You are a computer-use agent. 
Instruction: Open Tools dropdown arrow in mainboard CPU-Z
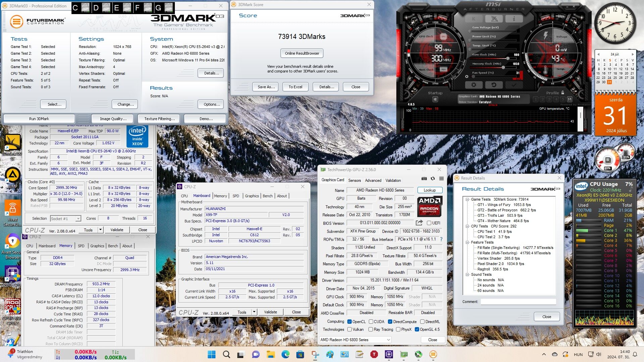tap(254, 312)
